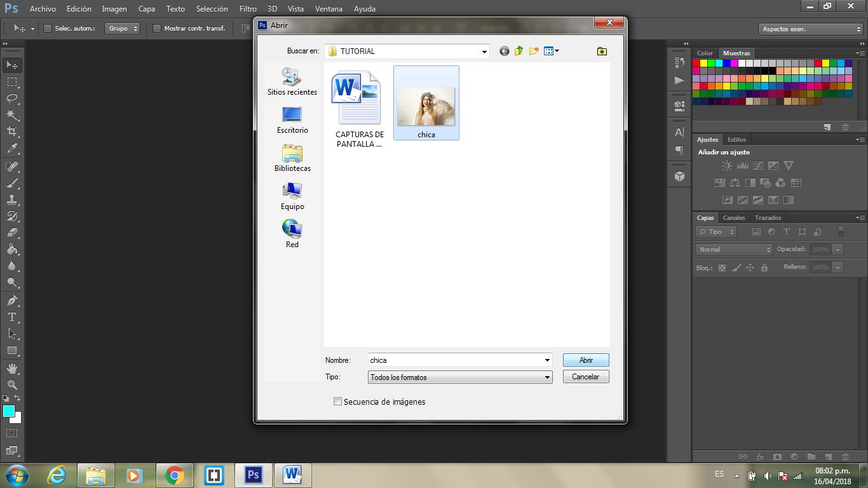
Task: Enable Secuencia de imágenes checkbox
Action: pos(337,402)
